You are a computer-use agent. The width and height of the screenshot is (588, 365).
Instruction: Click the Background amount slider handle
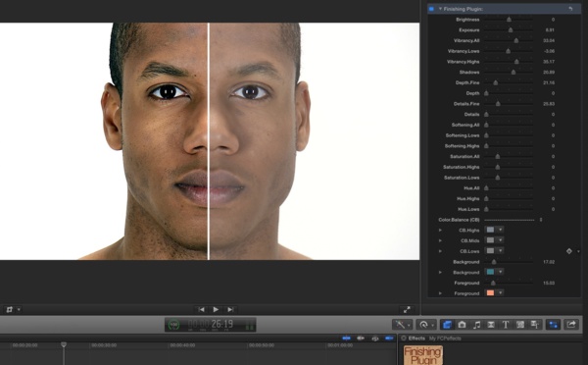[494, 262]
